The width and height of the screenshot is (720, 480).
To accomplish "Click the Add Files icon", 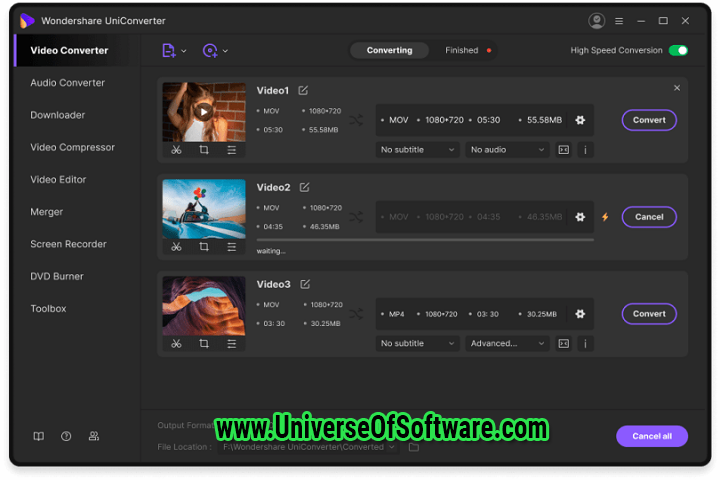I will (169, 51).
